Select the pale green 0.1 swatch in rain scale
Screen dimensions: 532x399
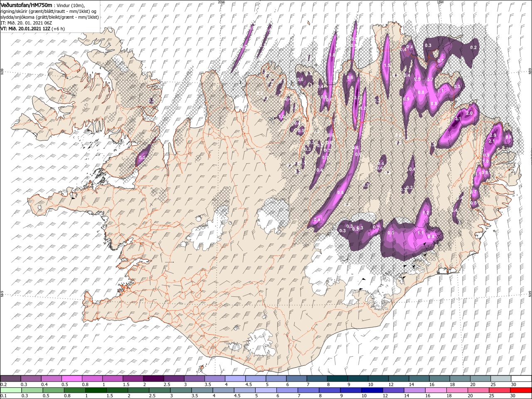click(x=10, y=390)
